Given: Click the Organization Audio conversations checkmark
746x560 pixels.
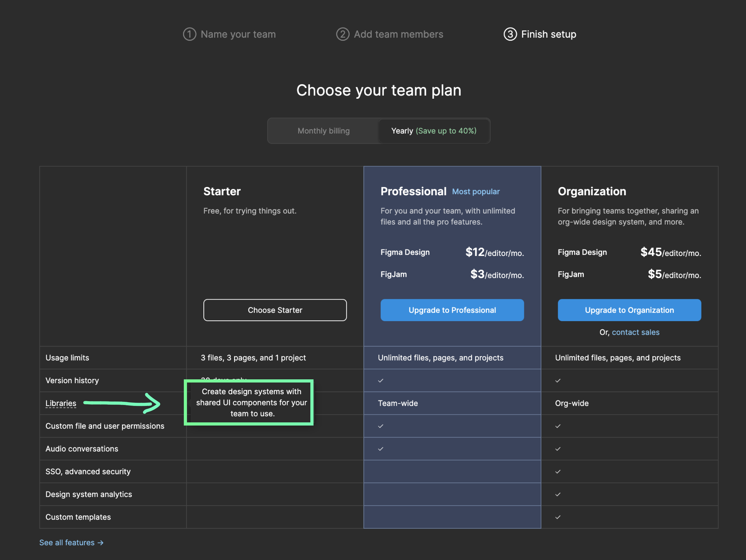Looking at the screenshot, I should coord(557,448).
